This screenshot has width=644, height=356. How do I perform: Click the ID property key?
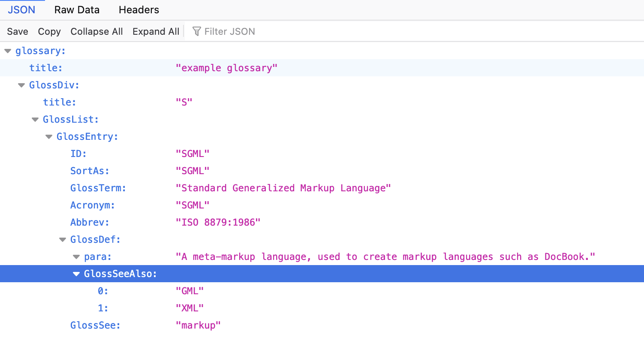(77, 153)
